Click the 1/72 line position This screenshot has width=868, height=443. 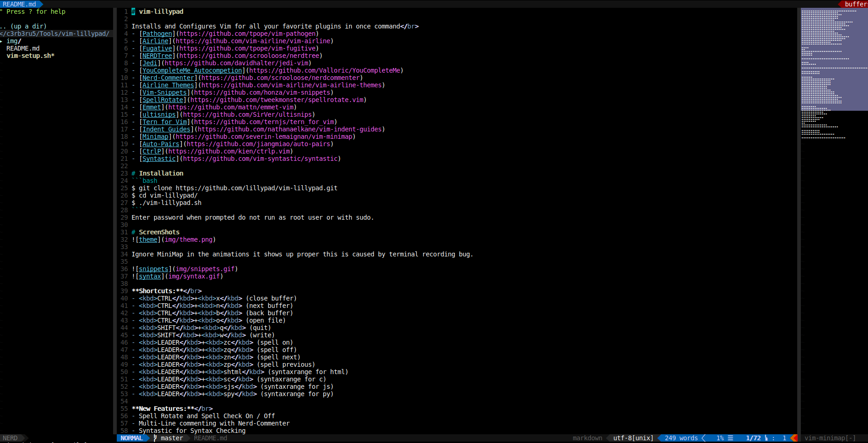click(753, 438)
